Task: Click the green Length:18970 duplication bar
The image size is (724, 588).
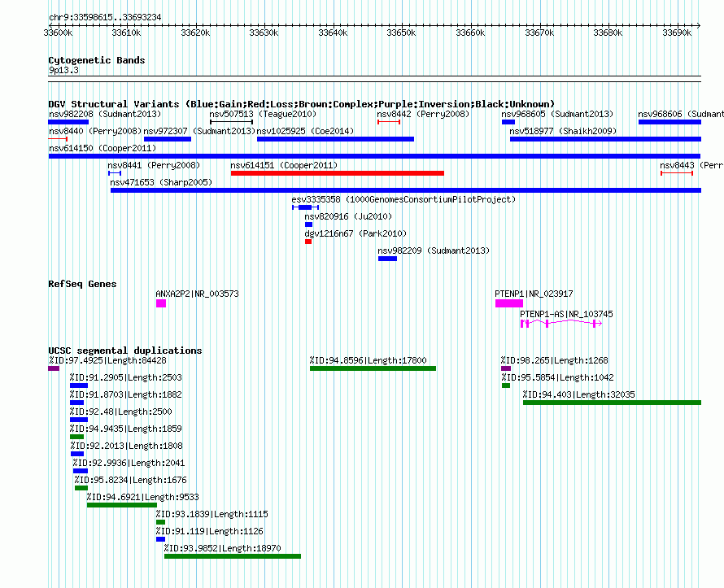Action: pos(233,556)
